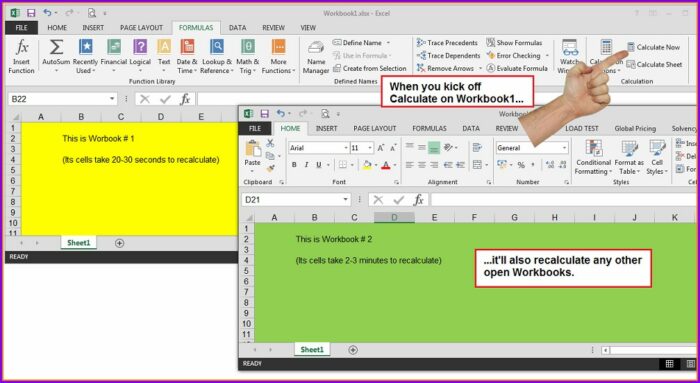Open Borders dropdown in Workbook2

click(353, 165)
